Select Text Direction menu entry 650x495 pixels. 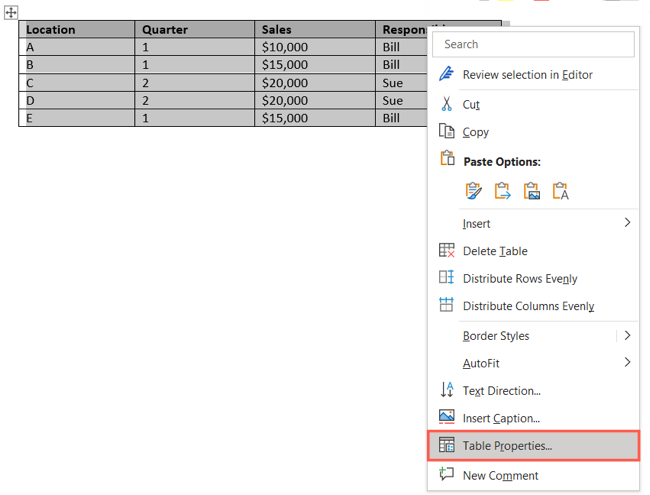tap(501, 391)
